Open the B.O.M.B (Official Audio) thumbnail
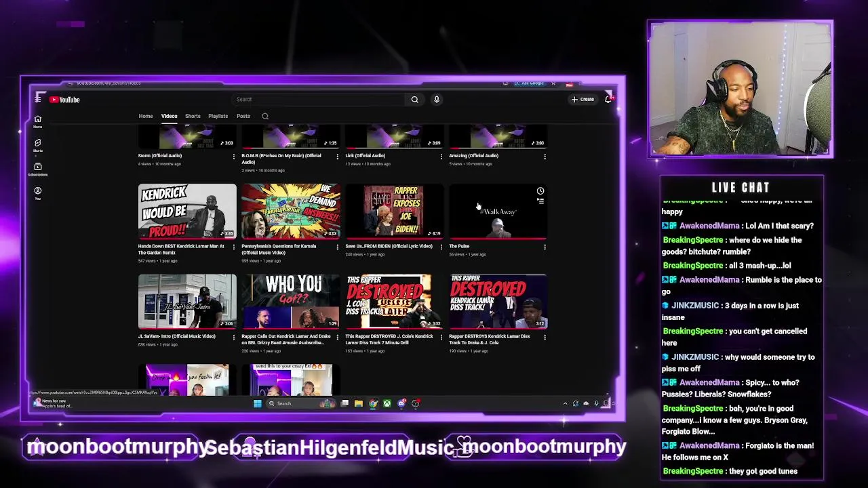The width and height of the screenshot is (868, 488). tap(291, 137)
